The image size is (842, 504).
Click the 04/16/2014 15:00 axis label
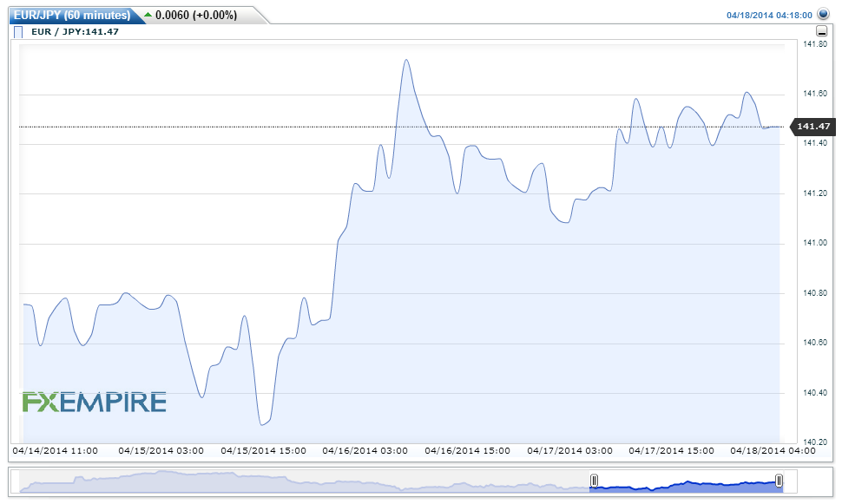pos(467,451)
